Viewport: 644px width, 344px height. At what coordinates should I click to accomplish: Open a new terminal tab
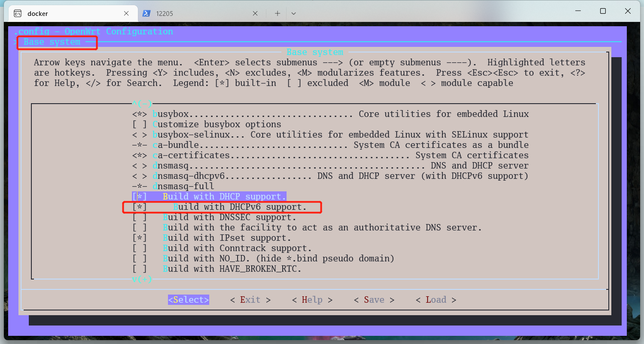point(278,13)
